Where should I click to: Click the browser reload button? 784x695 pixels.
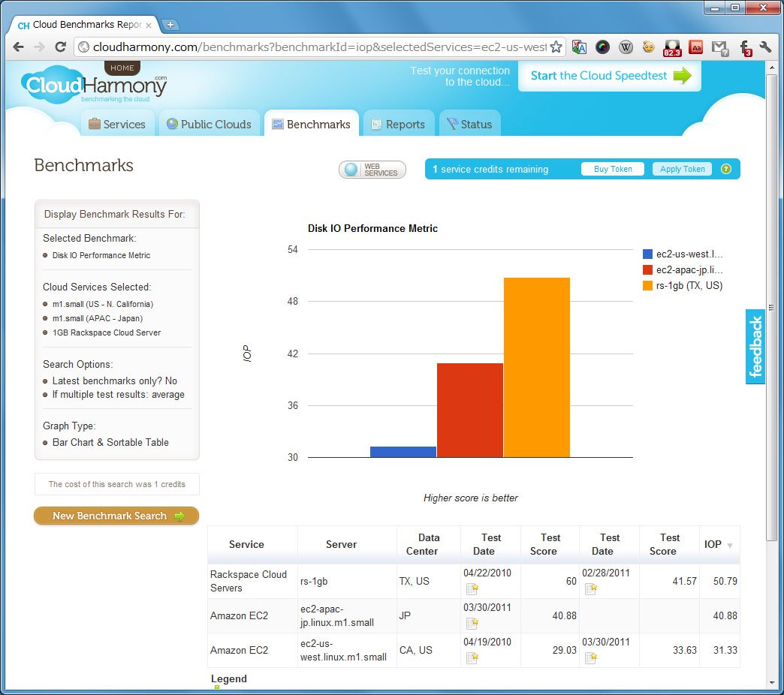[61, 47]
